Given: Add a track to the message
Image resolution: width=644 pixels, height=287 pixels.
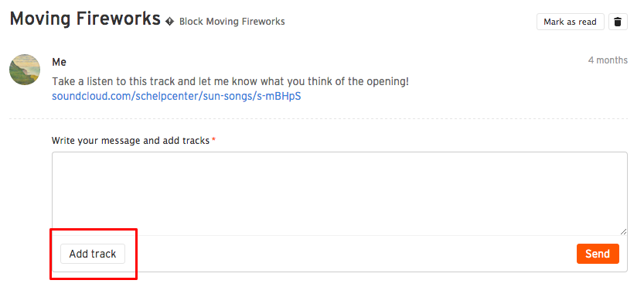Looking at the screenshot, I should point(93,254).
